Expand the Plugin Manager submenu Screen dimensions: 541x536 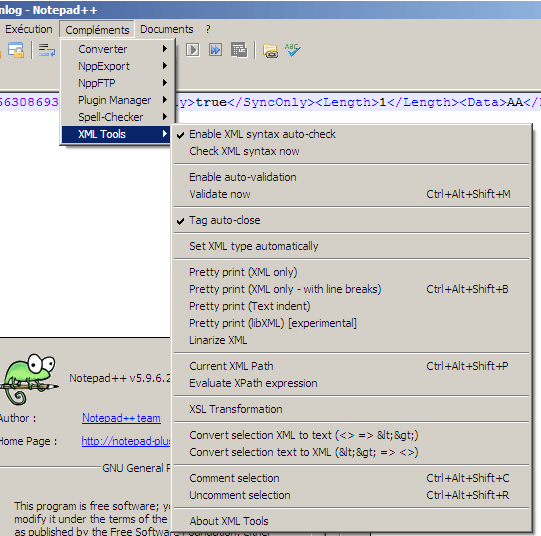[x=116, y=100]
